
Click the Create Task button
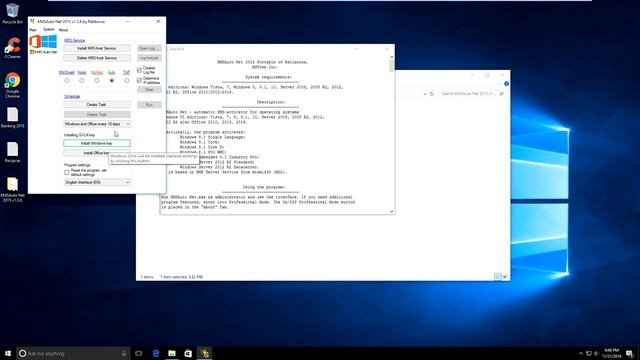coord(97,104)
